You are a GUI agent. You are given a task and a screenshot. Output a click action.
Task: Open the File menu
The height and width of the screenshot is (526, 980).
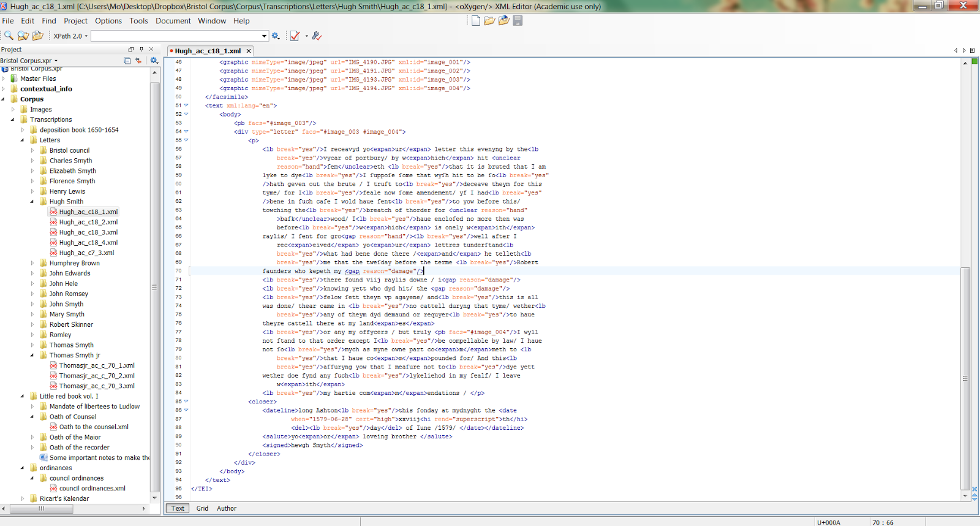click(x=8, y=21)
